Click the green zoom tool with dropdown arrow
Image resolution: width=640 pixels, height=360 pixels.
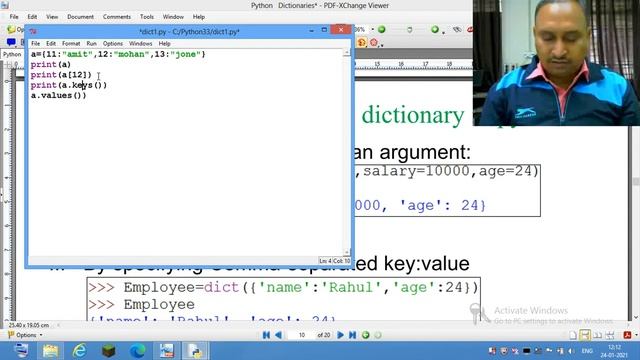click(x=436, y=29)
